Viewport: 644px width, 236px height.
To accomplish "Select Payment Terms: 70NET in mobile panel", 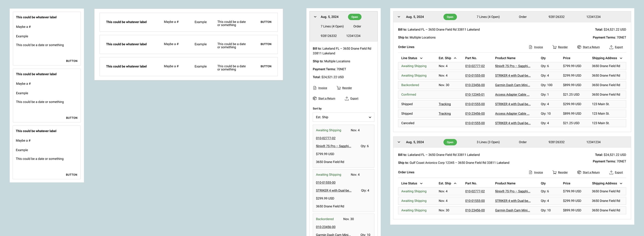I will tap(329, 69).
